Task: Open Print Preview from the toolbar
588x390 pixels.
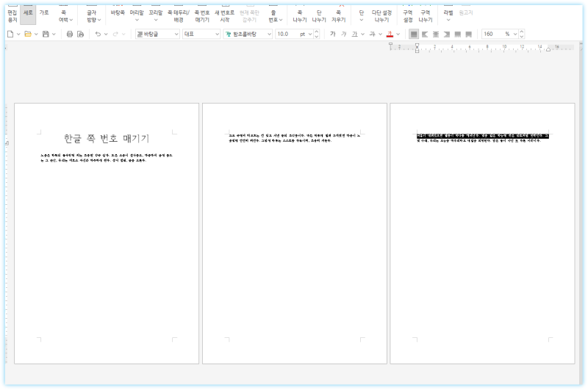Action: click(81, 34)
